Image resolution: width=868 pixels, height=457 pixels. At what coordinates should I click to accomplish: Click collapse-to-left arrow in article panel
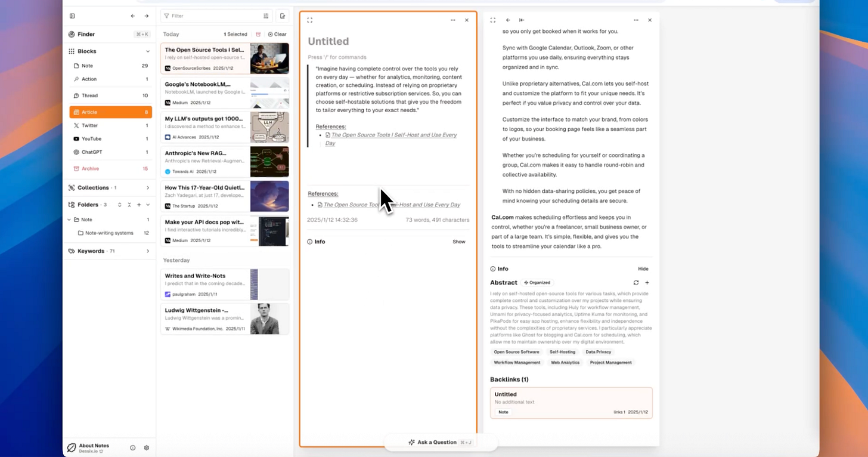pos(522,20)
